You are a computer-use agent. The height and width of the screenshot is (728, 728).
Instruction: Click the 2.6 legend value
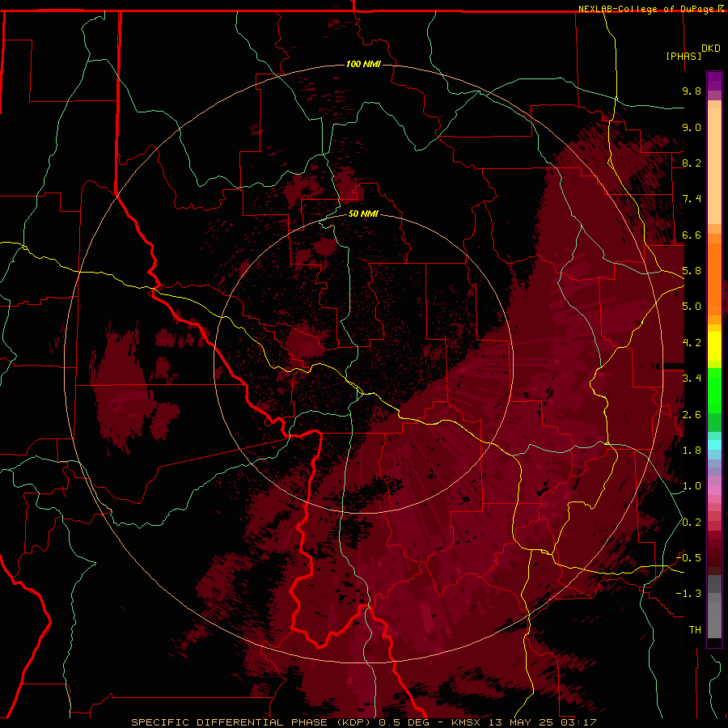692,415
